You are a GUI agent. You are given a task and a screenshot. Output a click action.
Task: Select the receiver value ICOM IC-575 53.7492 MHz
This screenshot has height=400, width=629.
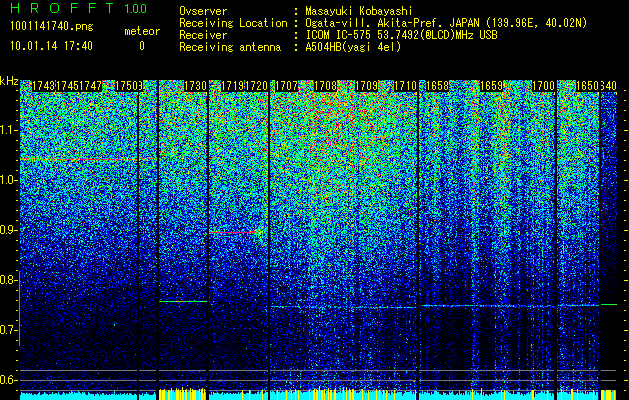point(401,35)
